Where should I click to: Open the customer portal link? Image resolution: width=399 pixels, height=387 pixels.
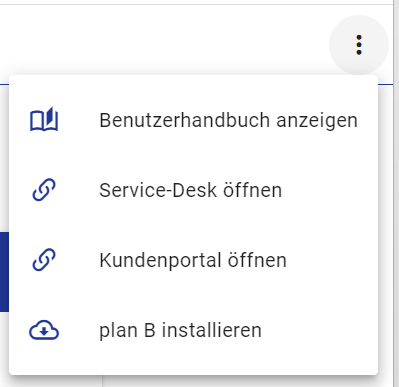click(x=193, y=260)
